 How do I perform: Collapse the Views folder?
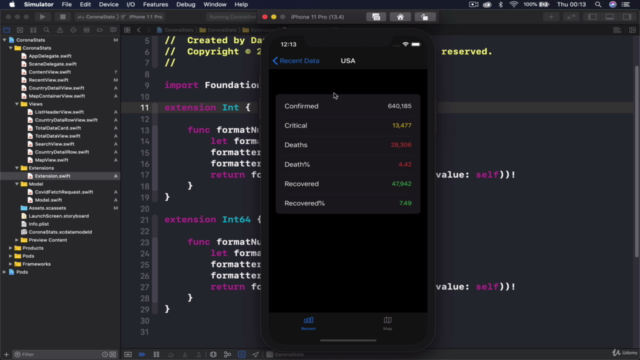[17, 104]
